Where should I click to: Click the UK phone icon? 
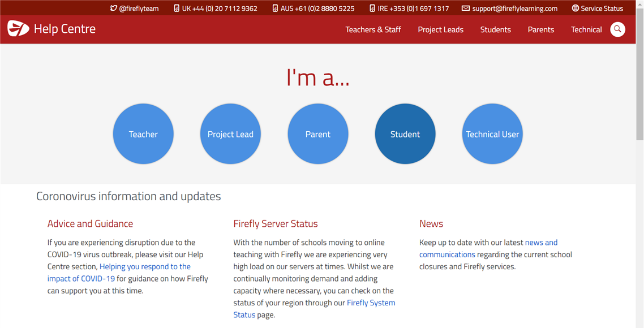pos(177,8)
